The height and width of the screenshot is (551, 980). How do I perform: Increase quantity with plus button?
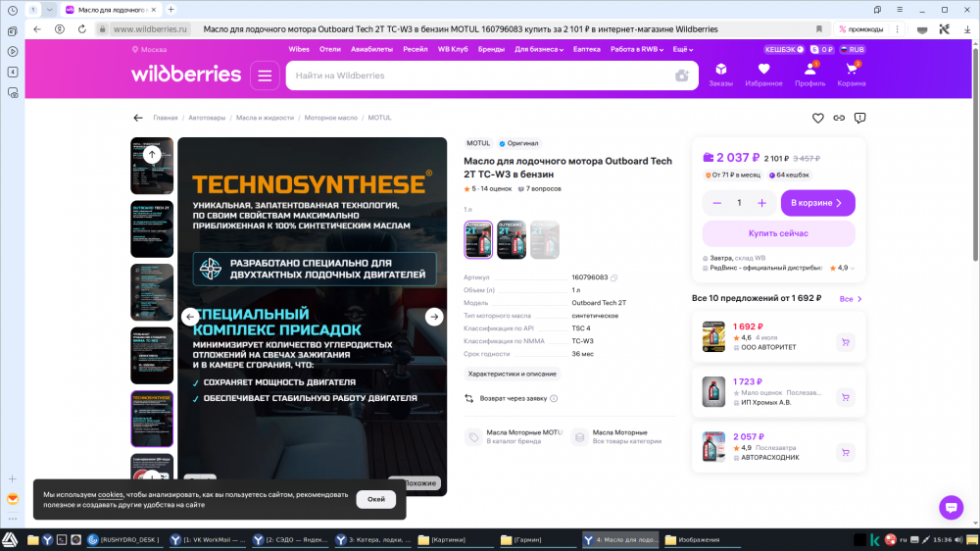761,203
